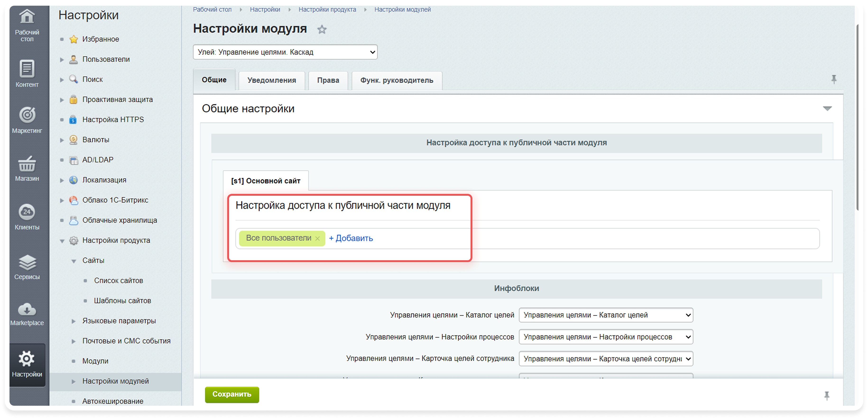Remove the Все пользователи access tag
Viewport: 868px width, 419px height.
point(317,238)
